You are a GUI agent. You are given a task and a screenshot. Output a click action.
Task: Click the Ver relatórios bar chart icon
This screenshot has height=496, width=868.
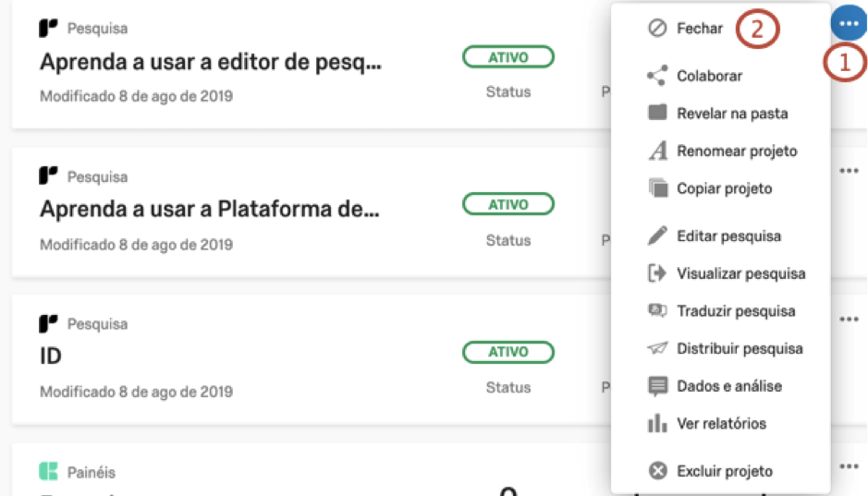(x=657, y=423)
